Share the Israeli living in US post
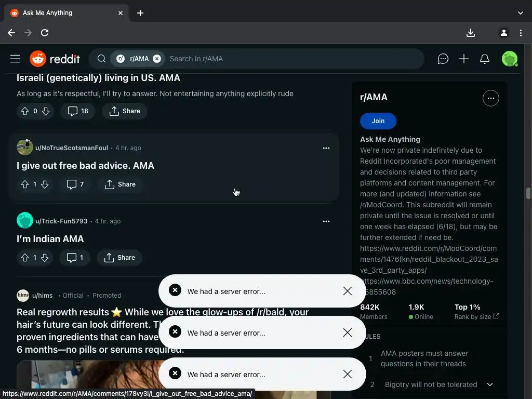This screenshot has width=532, height=399. (x=125, y=111)
